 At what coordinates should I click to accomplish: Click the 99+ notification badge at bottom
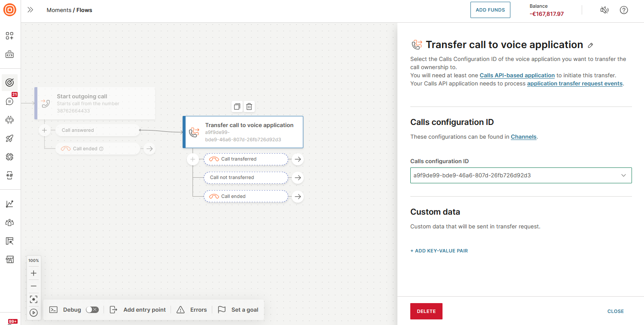coord(12,322)
